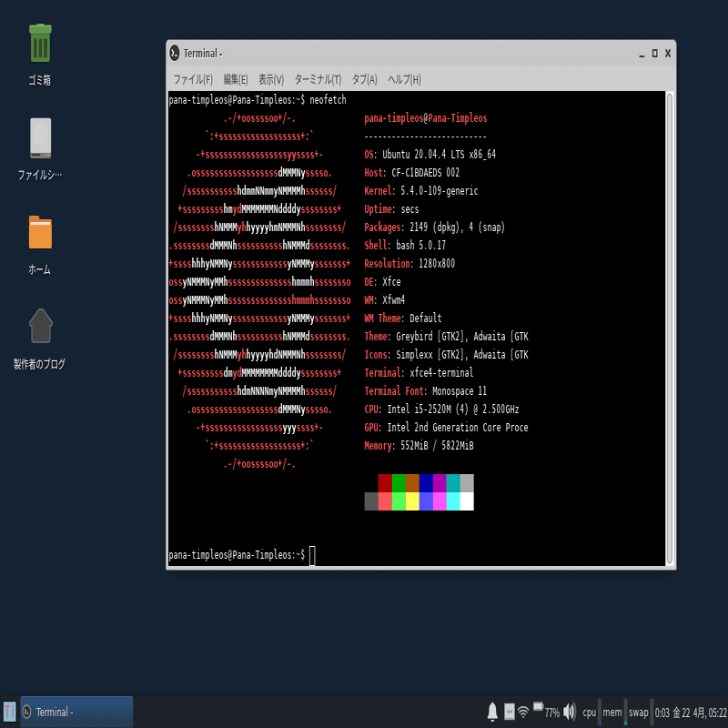The width and height of the screenshot is (728, 728).
Task: Click the terminal icon in the window title bar
Action: (x=175, y=54)
